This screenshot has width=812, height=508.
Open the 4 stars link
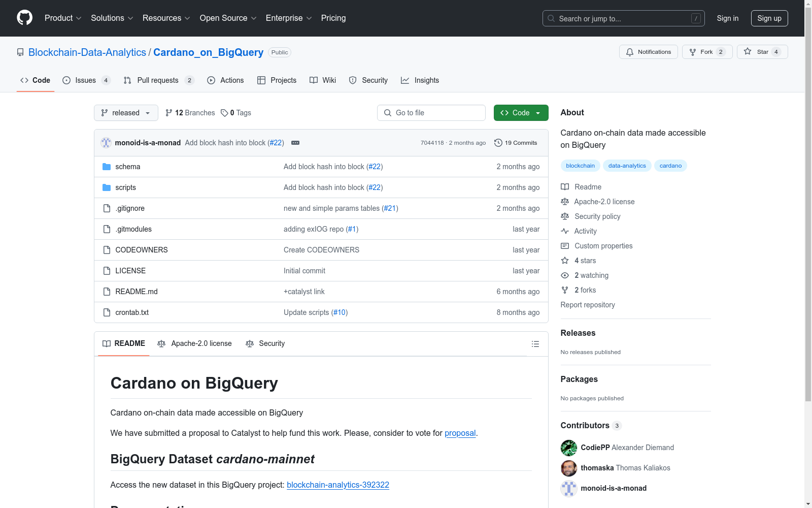click(579, 261)
